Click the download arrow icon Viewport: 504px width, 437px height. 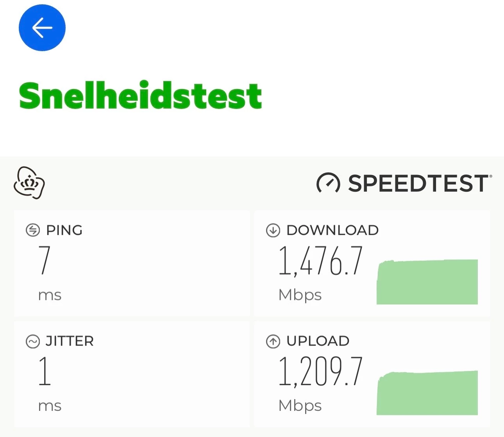(x=273, y=230)
